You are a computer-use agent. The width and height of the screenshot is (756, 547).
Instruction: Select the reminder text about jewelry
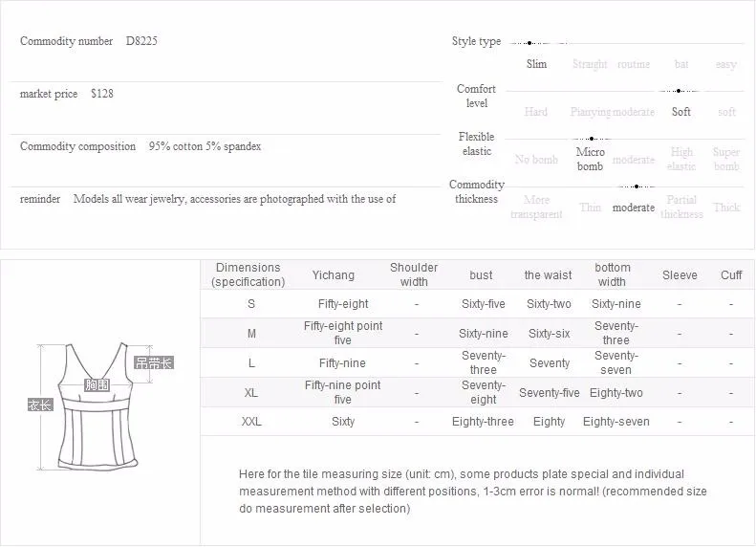(234, 199)
